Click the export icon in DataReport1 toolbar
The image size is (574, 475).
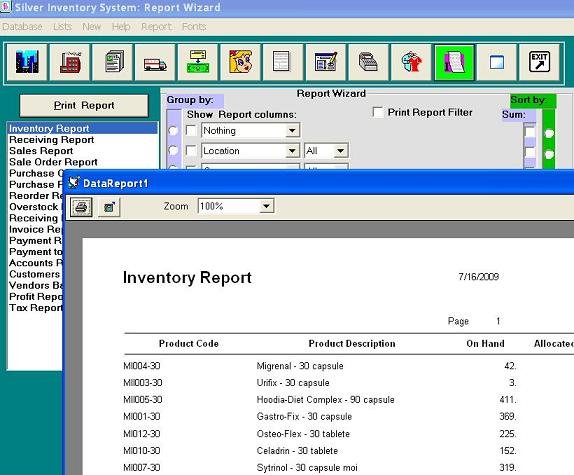click(x=109, y=207)
